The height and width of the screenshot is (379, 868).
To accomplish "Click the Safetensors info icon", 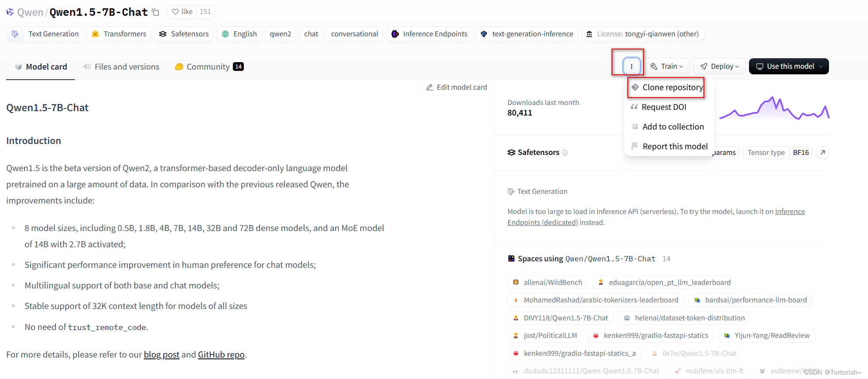I will pos(565,152).
